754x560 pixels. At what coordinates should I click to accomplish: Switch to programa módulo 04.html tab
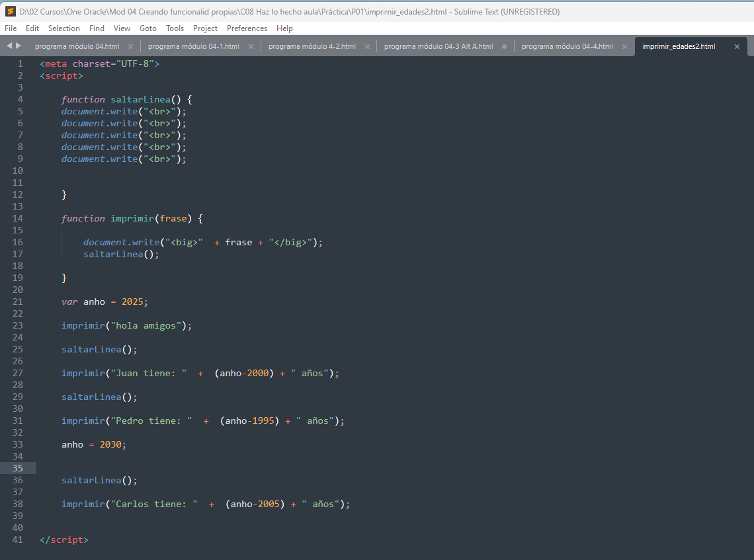[x=77, y=47]
